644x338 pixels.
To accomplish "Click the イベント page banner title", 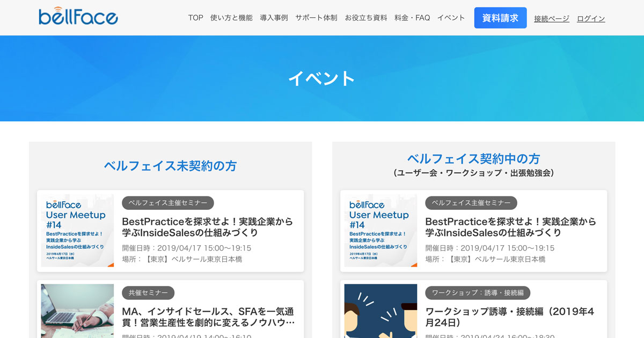I will click(x=322, y=78).
